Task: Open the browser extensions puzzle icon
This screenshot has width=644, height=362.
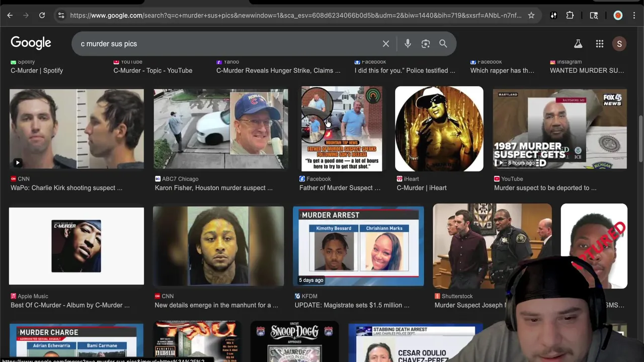Action: tap(570, 16)
